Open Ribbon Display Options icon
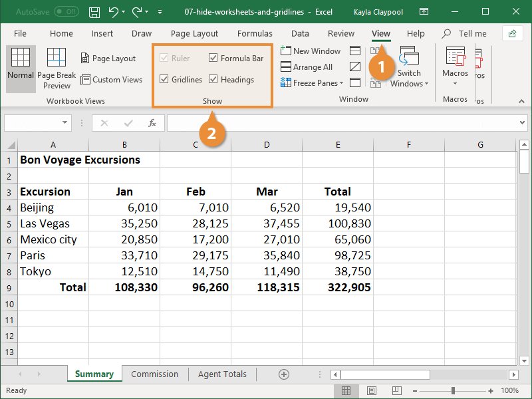 coord(424,12)
